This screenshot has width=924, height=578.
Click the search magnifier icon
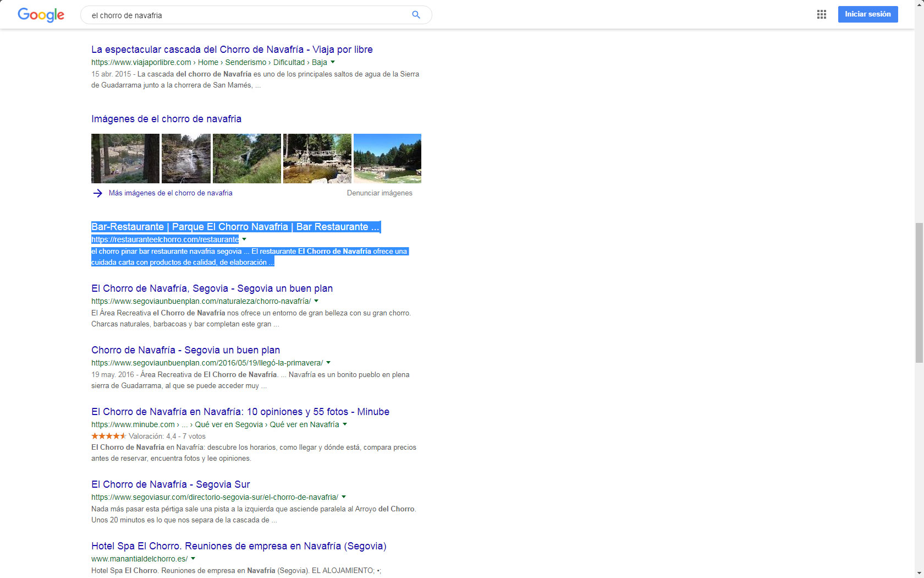416,15
